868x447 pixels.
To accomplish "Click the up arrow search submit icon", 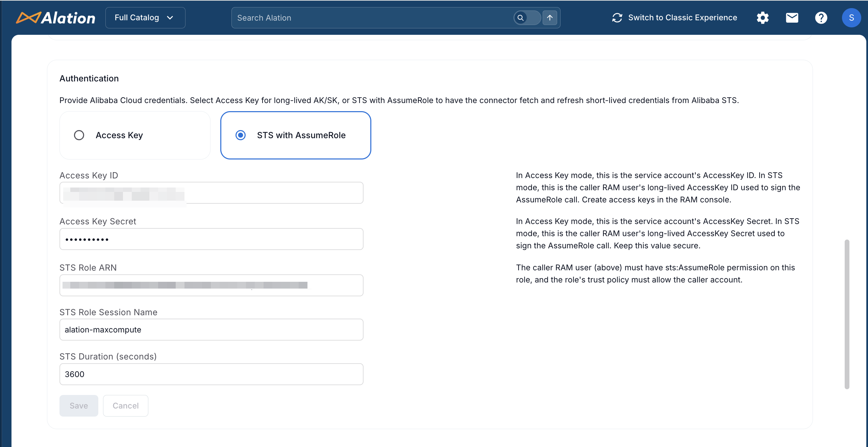I will [x=550, y=18].
